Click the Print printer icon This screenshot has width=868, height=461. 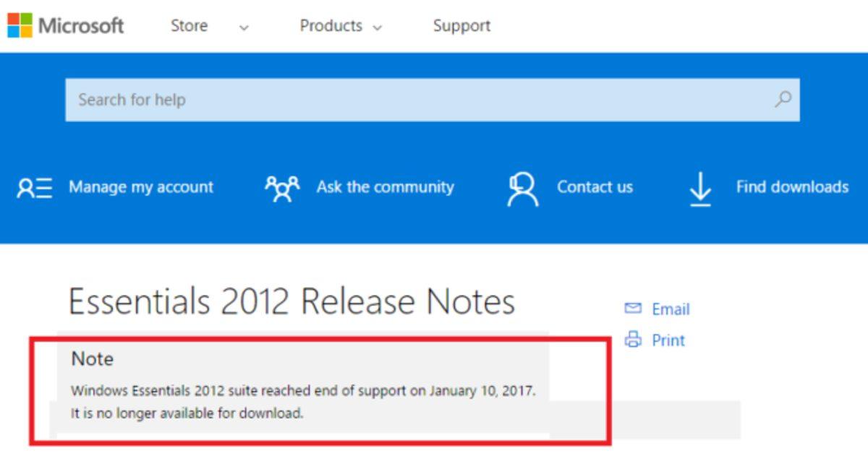click(x=633, y=340)
